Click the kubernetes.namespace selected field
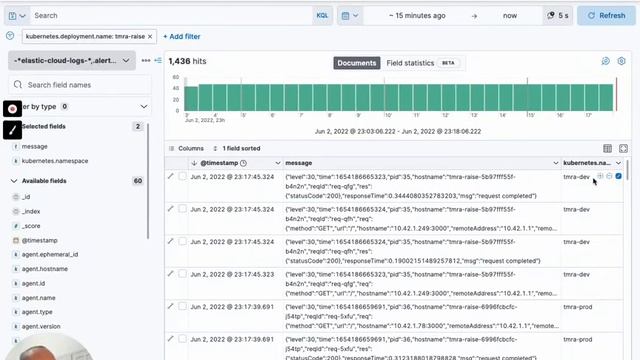This screenshot has height=360, width=640. pyautogui.click(x=55, y=161)
